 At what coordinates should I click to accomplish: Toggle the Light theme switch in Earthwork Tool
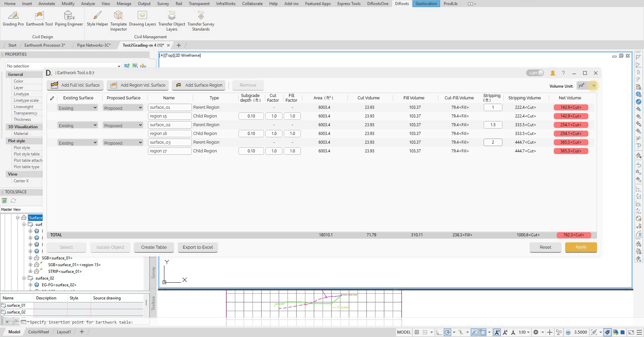pos(535,73)
